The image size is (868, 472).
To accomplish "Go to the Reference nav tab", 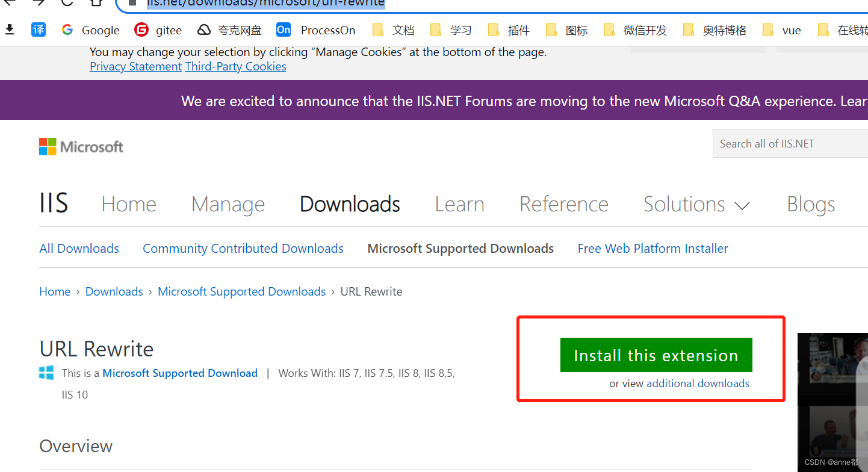I will (564, 204).
